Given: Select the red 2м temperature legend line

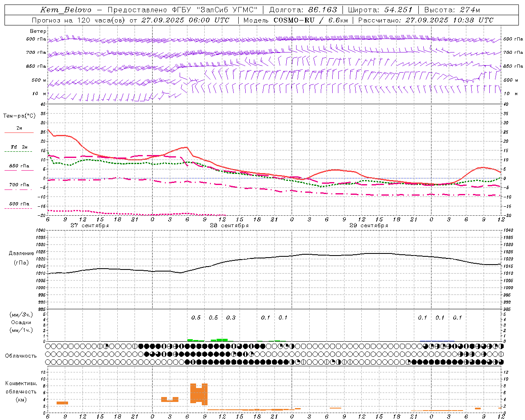Looking at the screenshot, I should [19, 132].
